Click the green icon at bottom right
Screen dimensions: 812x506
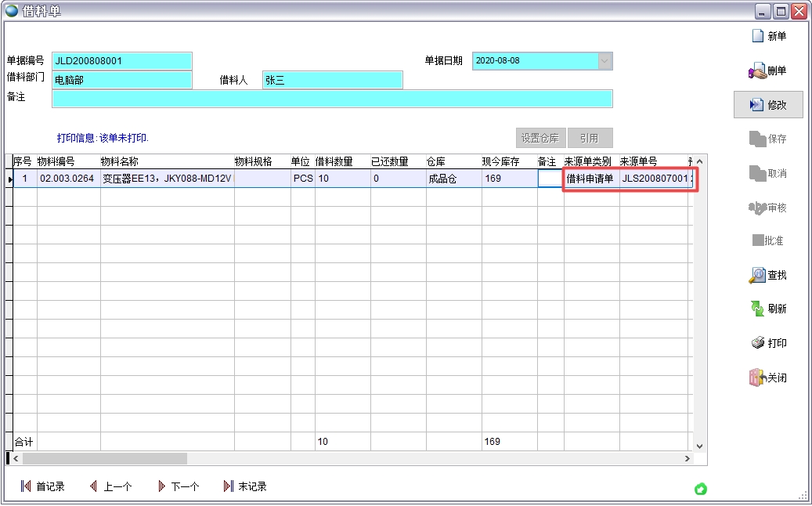click(701, 490)
